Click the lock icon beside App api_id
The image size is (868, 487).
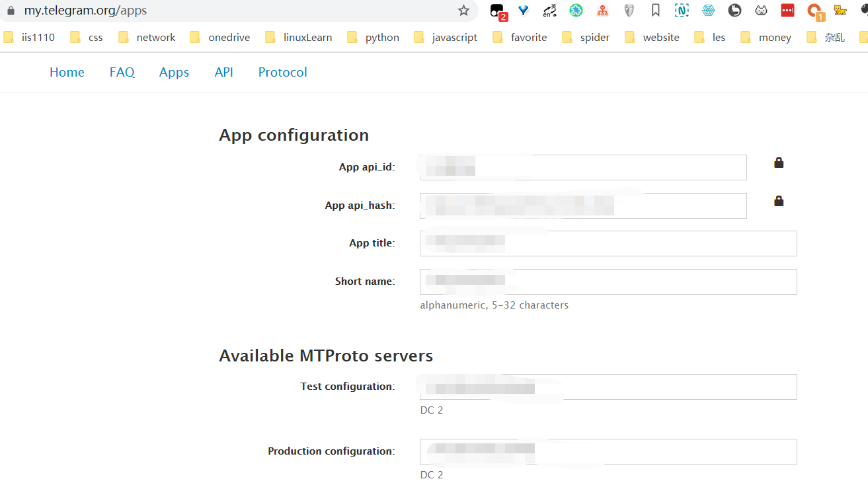pos(779,163)
